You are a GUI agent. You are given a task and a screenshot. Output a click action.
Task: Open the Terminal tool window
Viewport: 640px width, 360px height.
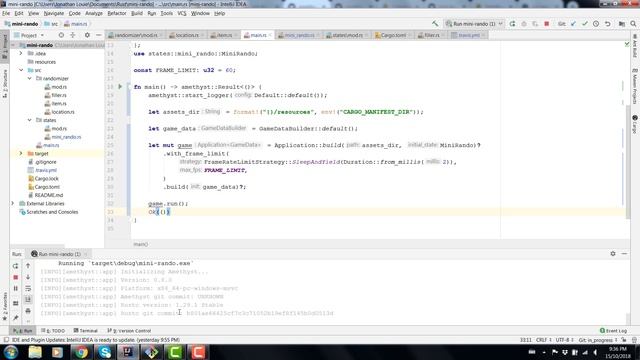(86, 331)
